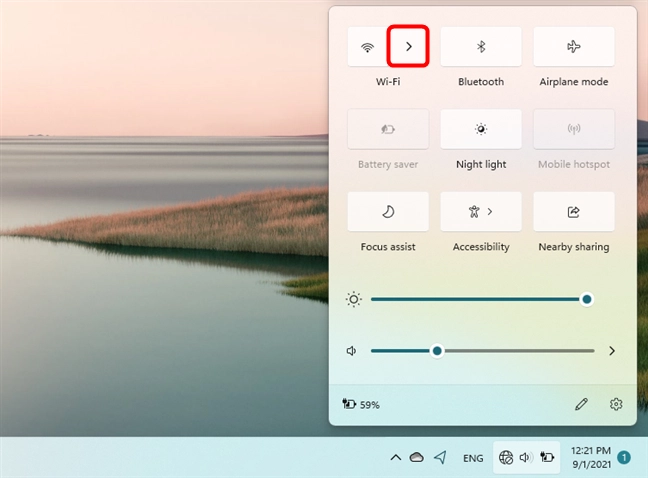Toggle Wi-Fi on or off
This screenshot has height=478, width=648.
(367, 47)
